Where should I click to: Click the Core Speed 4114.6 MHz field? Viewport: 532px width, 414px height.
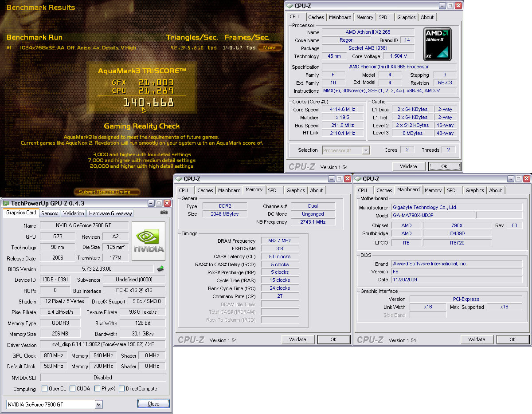[343, 109]
